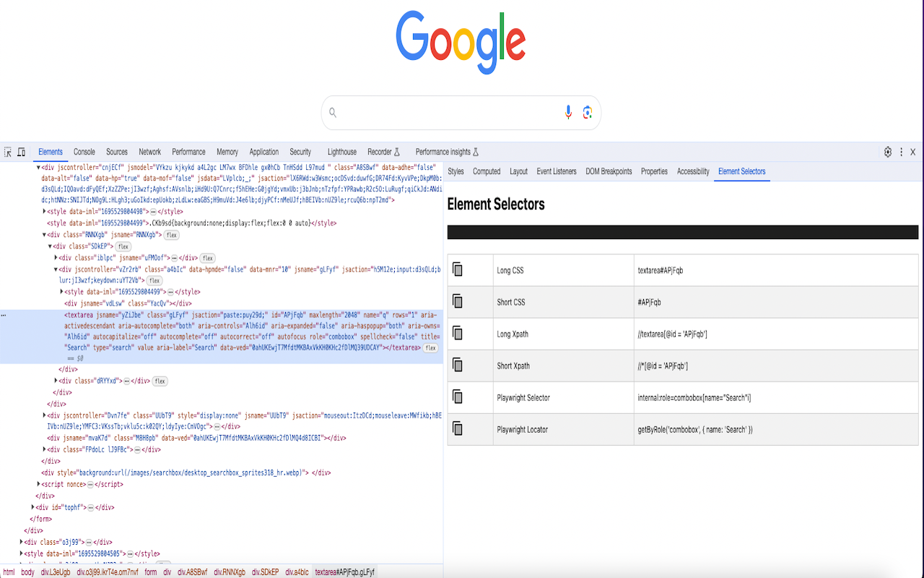Collapse the vZr2rb a4bIc div node
Viewport: 924px width, 578px height.
click(56, 269)
